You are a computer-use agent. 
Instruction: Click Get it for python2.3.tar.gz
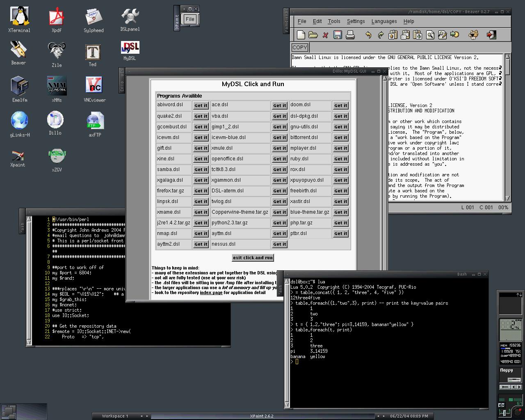coord(280,223)
